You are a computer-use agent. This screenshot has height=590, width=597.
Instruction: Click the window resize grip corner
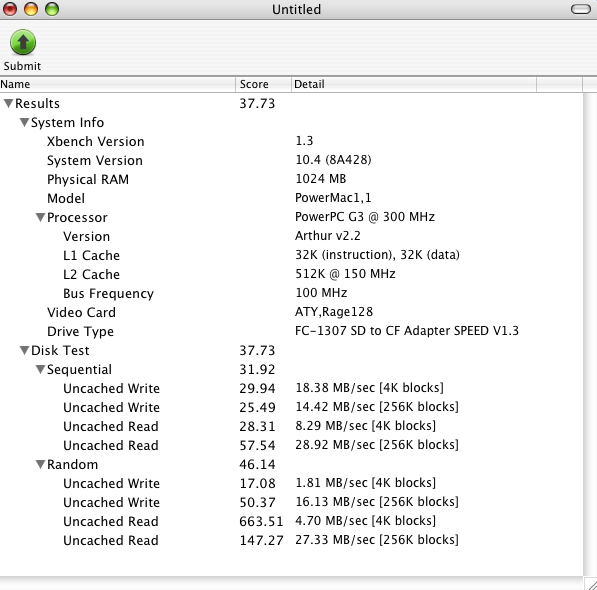[591, 584]
